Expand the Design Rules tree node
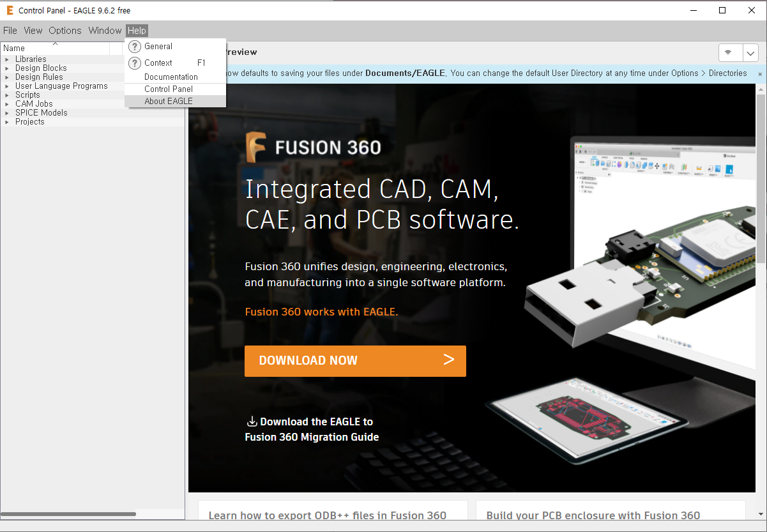Viewport: 767px width, 532px height. (x=7, y=77)
